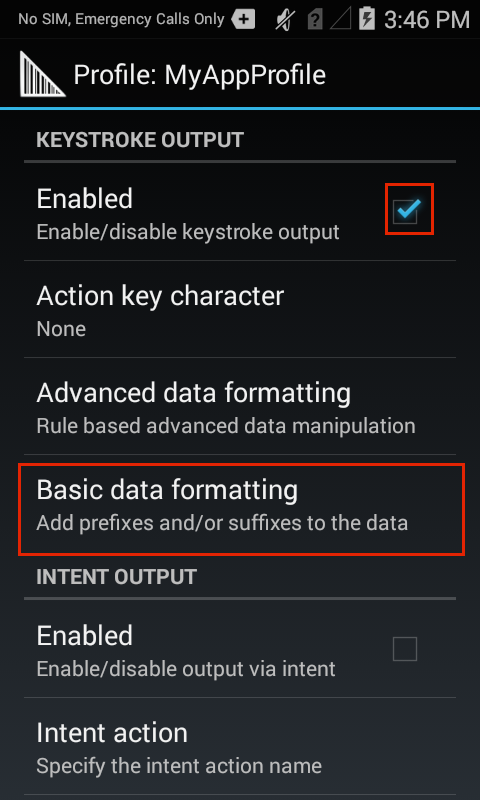Image resolution: width=480 pixels, height=800 pixels.
Task: Tap the charging battery status icon
Action: [366, 20]
